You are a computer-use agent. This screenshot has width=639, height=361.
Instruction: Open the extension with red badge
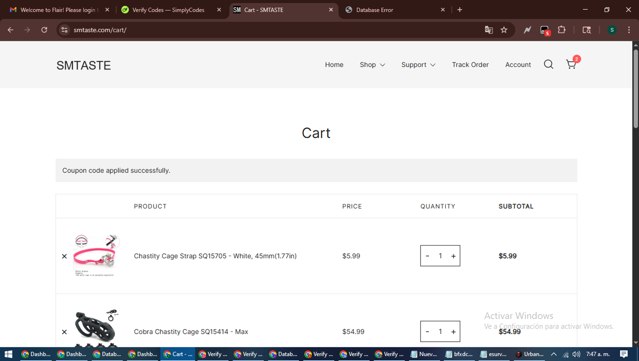[x=544, y=30]
